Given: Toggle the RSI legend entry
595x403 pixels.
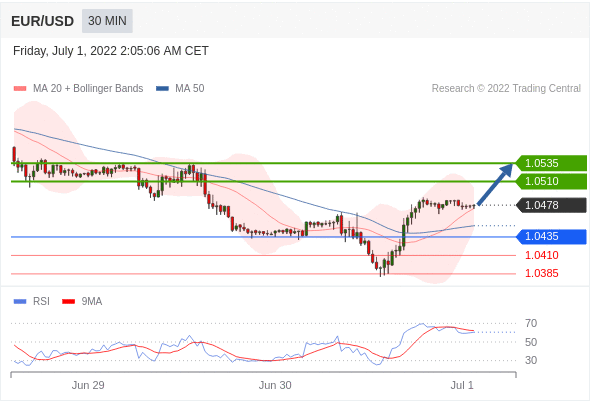Looking at the screenshot, I should click(31, 302).
